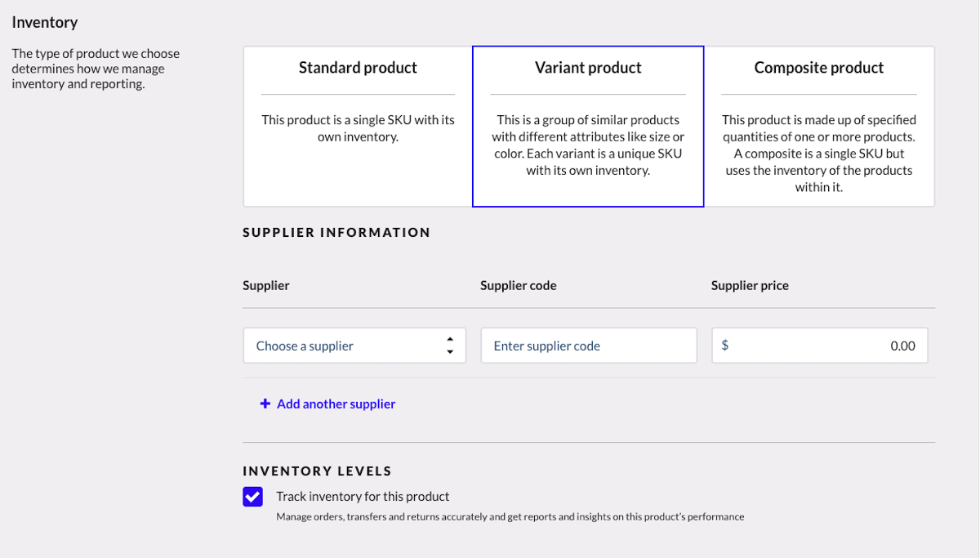
Task: Click the dollar sign in price field
Action: pos(725,346)
